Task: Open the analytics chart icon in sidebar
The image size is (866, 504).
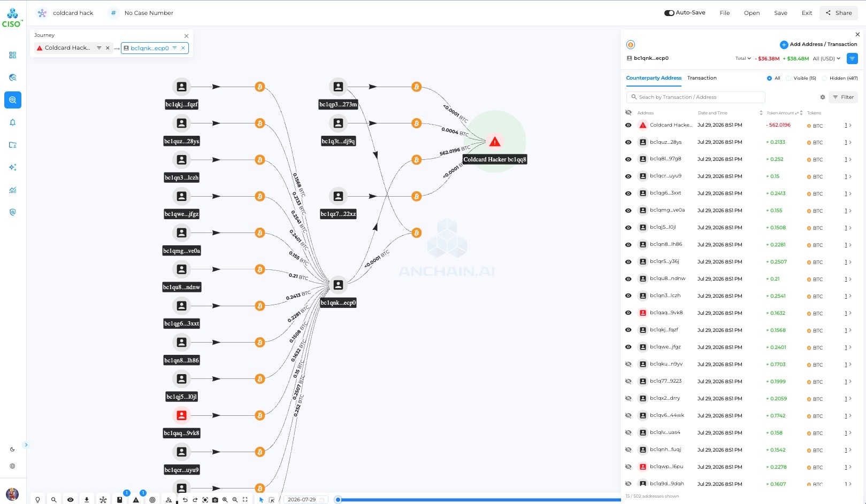Action: point(13,190)
